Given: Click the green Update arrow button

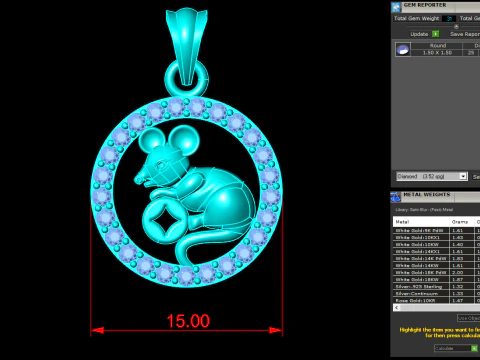Looking at the screenshot, I should (435, 34).
